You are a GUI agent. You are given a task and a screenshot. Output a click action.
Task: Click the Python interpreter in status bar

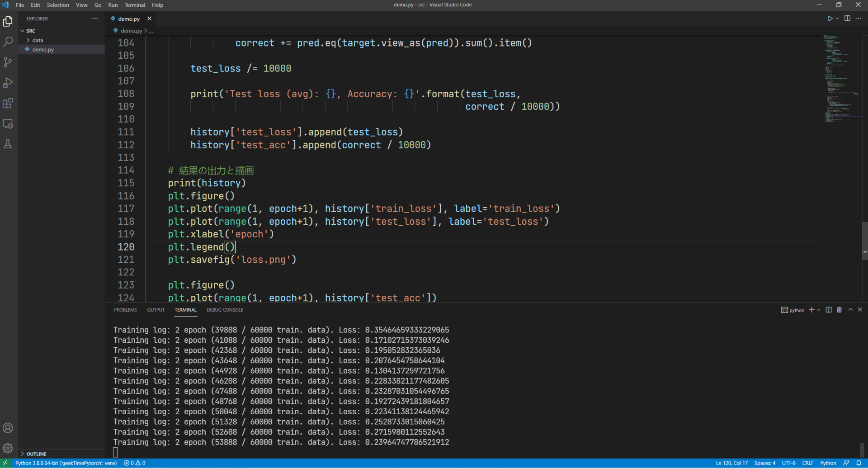66,463
